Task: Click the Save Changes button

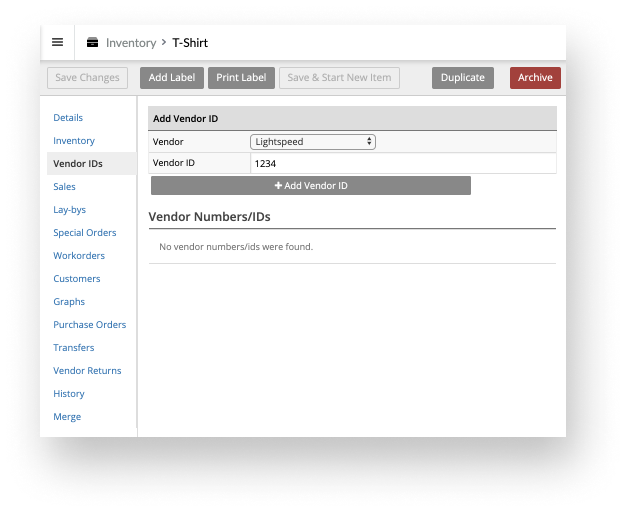Action: click(x=87, y=77)
